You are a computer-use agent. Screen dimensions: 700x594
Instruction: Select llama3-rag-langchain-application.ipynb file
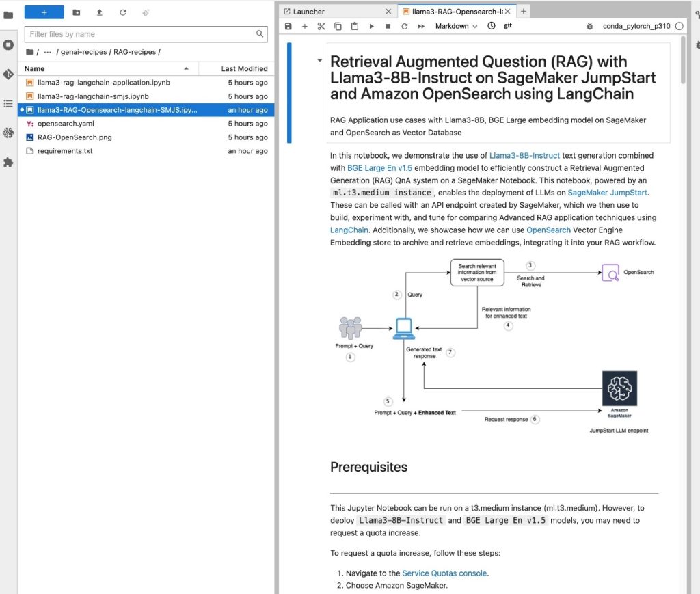(x=146, y=83)
